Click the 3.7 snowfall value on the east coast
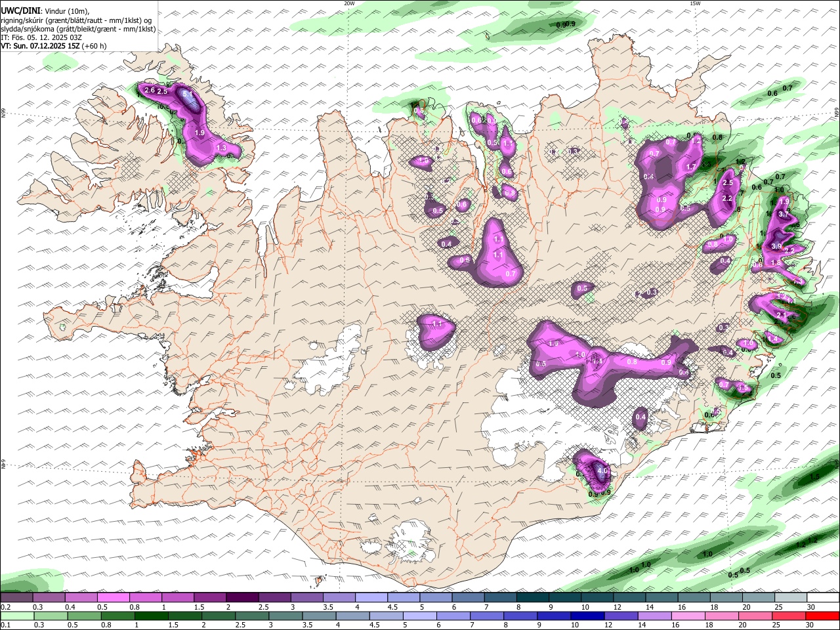Screen dimensions: 840x630 click(784, 215)
